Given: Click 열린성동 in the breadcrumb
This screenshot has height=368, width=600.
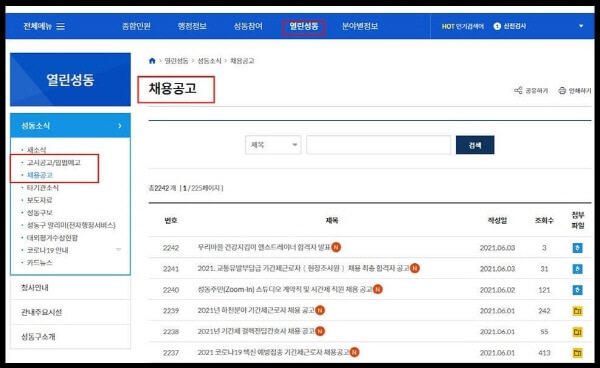Looking at the screenshot, I should 176,61.
